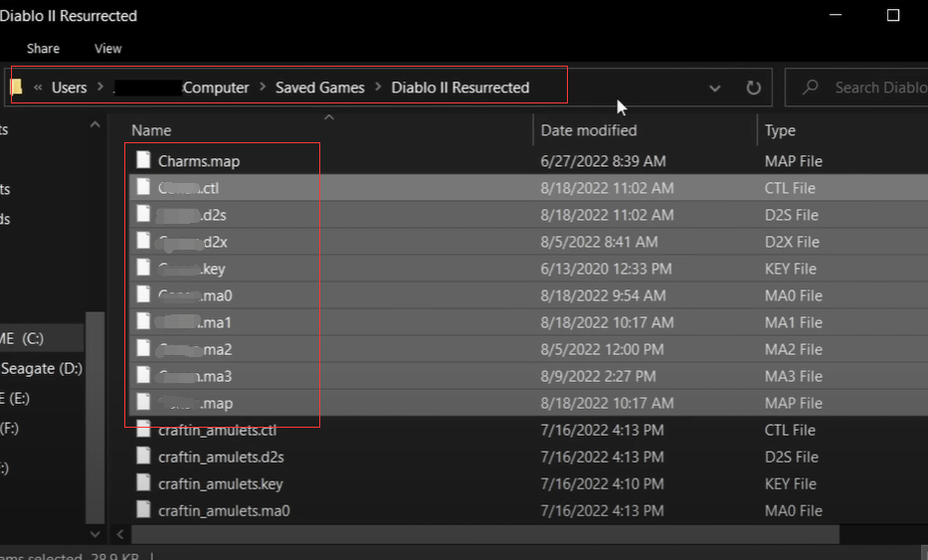Image resolution: width=928 pixels, height=560 pixels.
Task: Click the folder icon in the address bar
Action: (17, 88)
